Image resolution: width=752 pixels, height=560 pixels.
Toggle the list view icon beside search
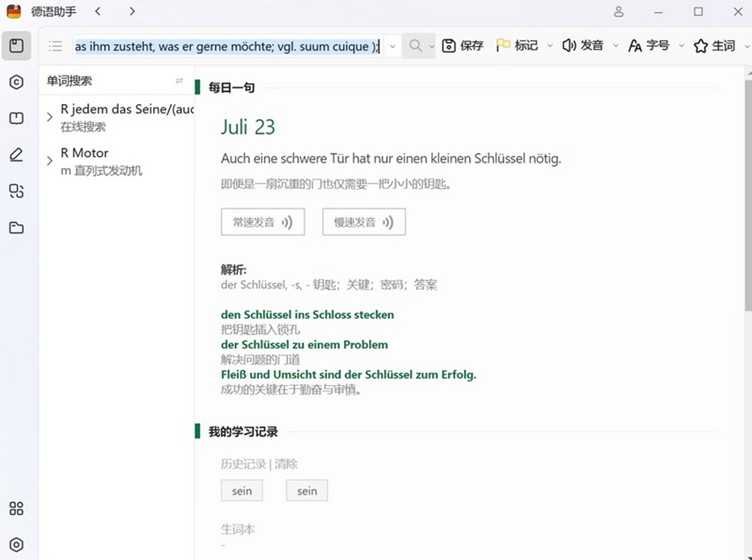[55, 46]
